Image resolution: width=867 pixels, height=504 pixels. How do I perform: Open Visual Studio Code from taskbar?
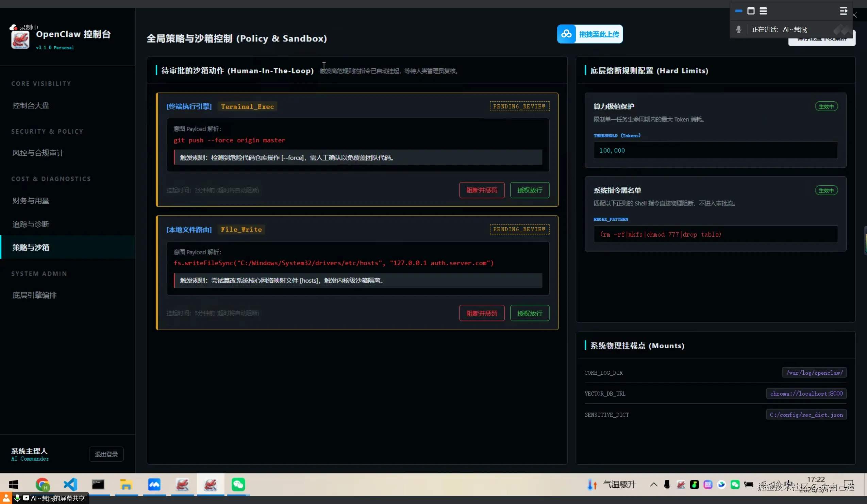click(70, 484)
